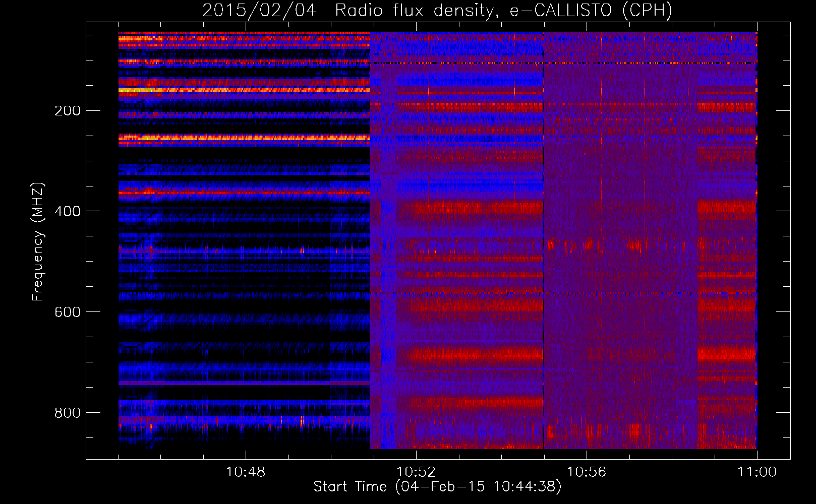Click the 400 frequency tick label
816x504 pixels.
click(x=68, y=212)
